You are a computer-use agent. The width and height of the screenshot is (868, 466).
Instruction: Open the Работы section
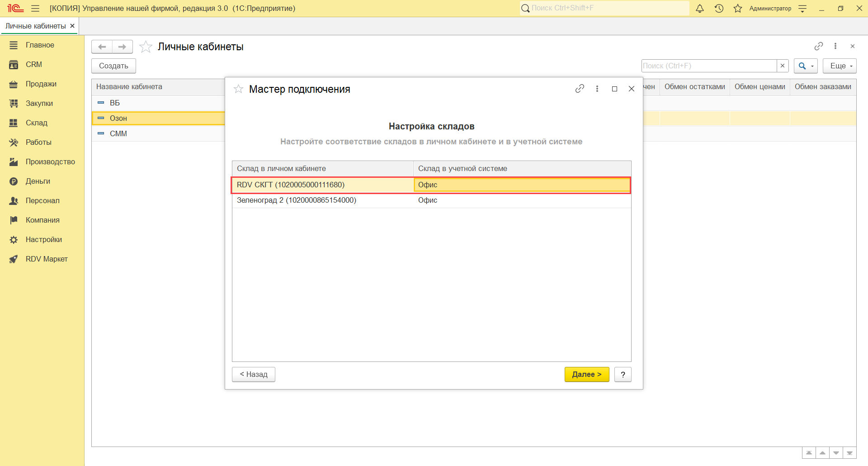tap(38, 142)
